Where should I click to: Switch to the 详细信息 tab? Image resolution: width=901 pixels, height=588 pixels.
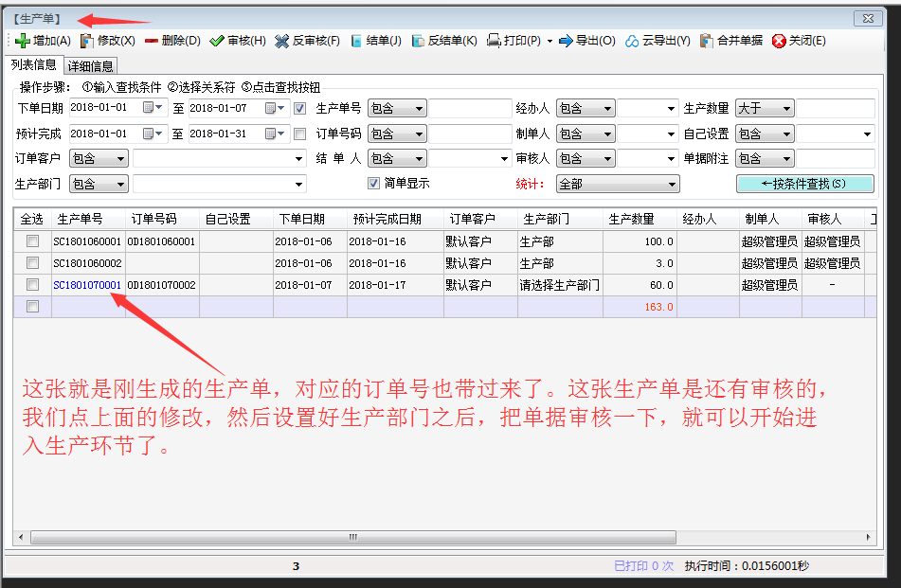91,66
